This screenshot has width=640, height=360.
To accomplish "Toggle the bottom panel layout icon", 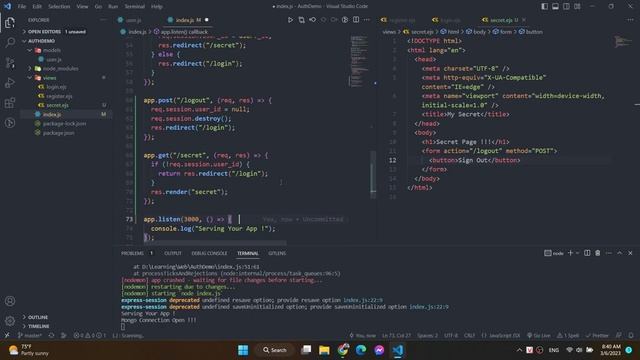I will tap(556, 7).
